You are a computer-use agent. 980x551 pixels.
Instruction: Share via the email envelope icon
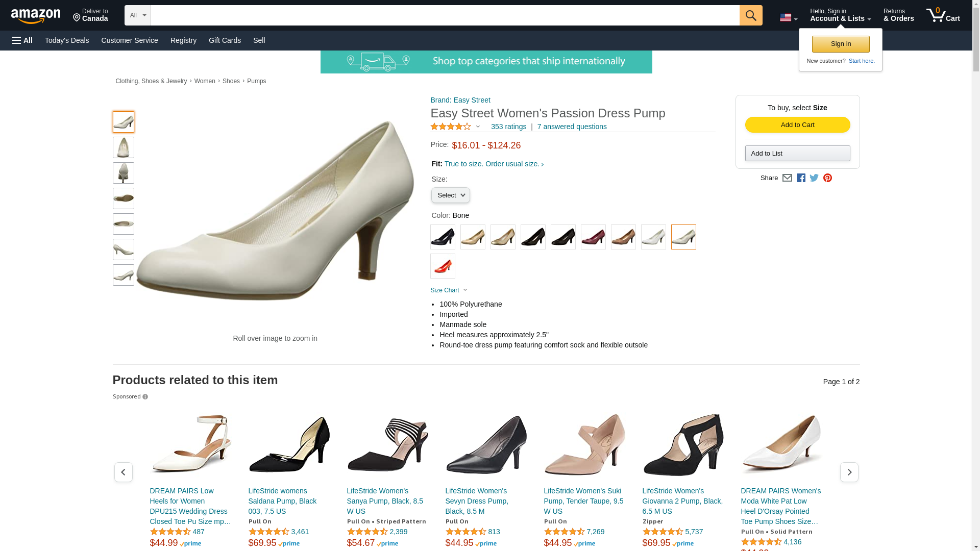(787, 178)
